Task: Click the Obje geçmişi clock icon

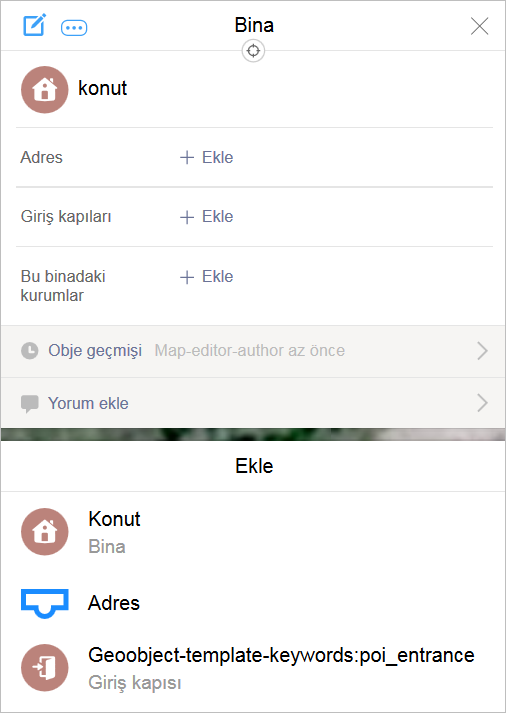Action: (x=30, y=351)
